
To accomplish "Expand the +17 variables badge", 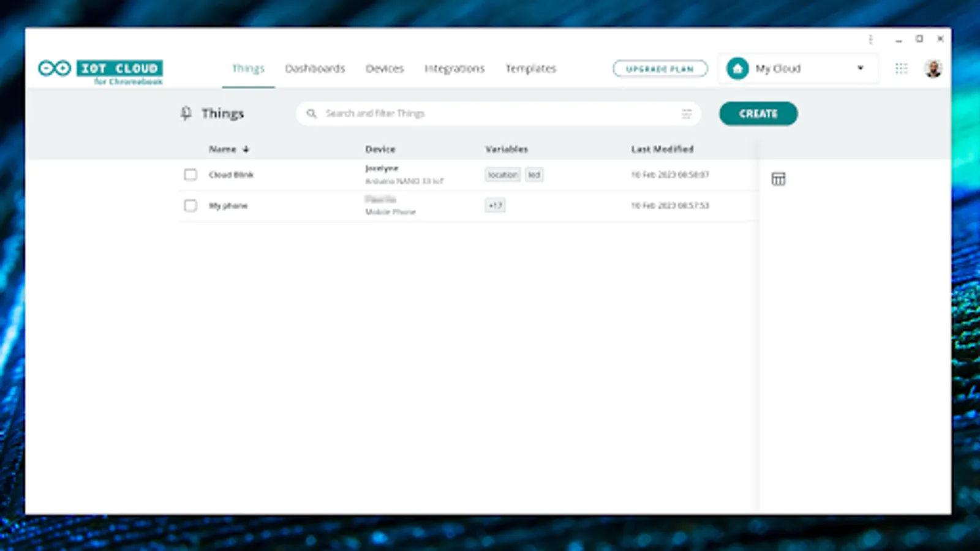I will (495, 206).
